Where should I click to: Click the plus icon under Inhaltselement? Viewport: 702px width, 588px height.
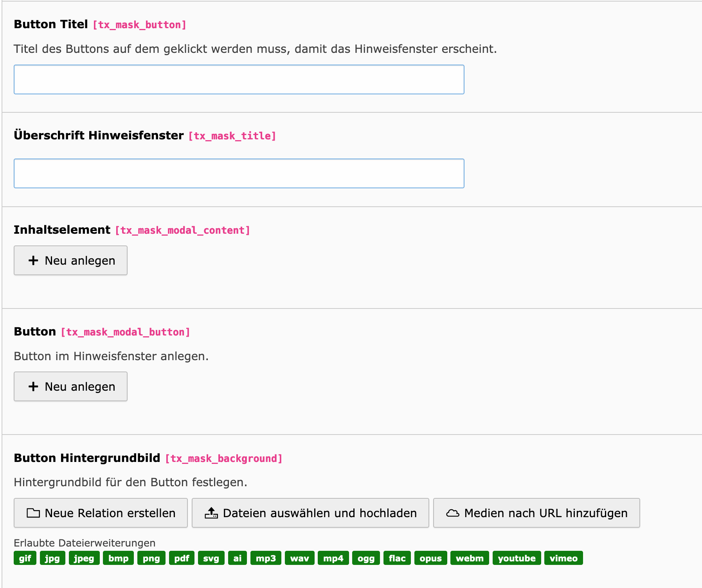tap(33, 260)
